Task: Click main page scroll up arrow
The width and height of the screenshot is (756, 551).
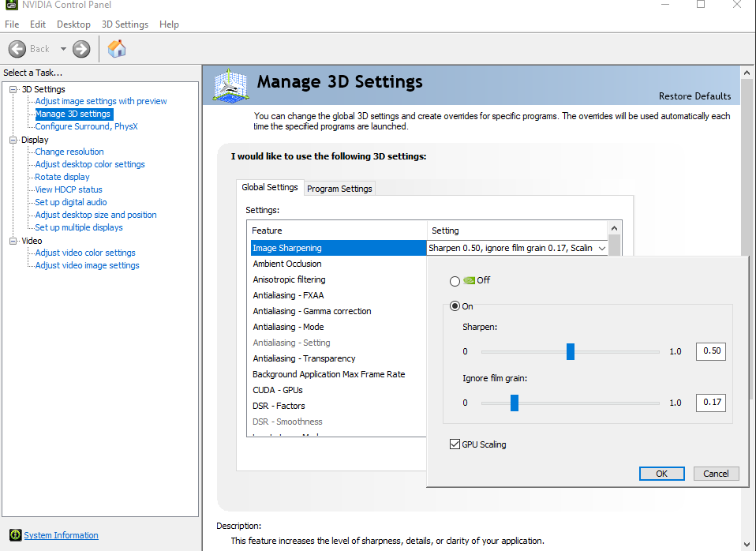Action: click(747, 73)
